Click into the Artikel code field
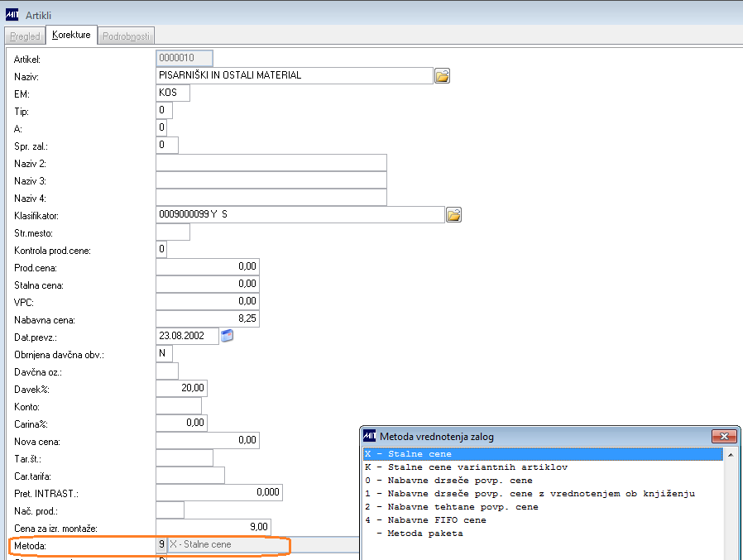This screenshot has width=743, height=560. tap(185, 58)
